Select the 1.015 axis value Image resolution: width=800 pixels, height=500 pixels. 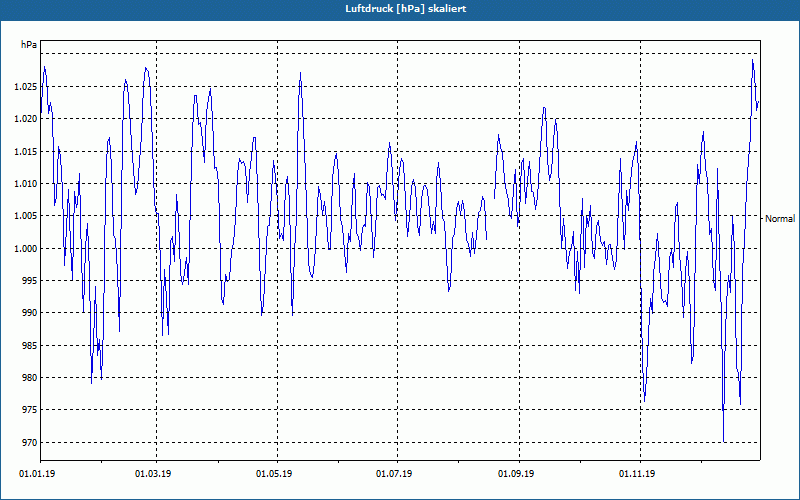coord(26,152)
